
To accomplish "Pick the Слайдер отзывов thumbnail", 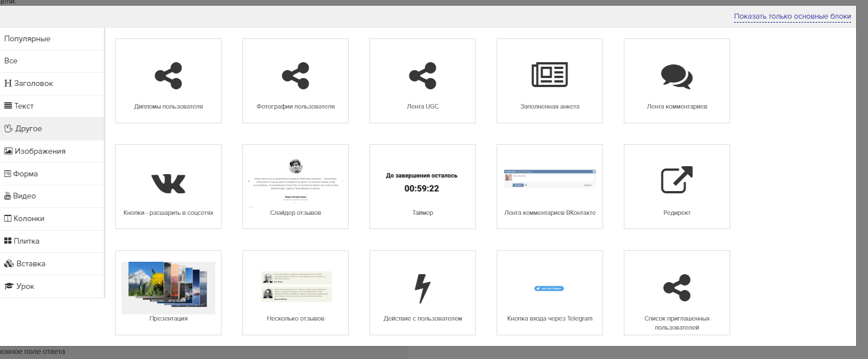I will point(295,182).
